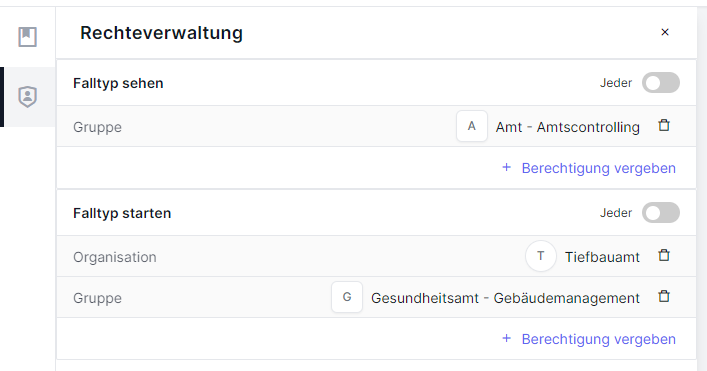
Task: Click Berechtigung vergeben under Falltyp sehen
Action: click(598, 168)
